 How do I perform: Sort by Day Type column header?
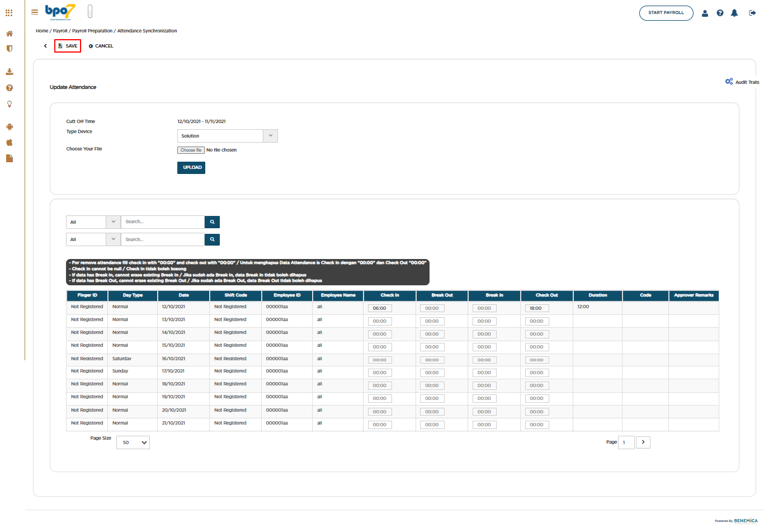point(133,295)
